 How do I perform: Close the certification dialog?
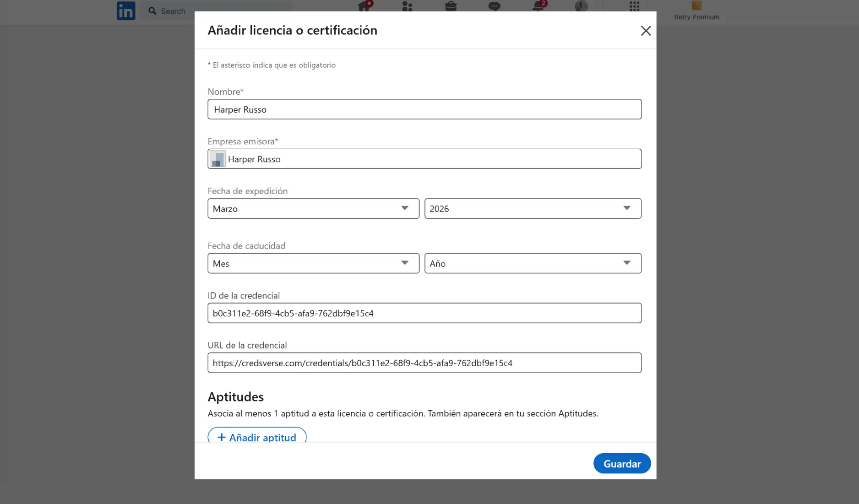[646, 31]
